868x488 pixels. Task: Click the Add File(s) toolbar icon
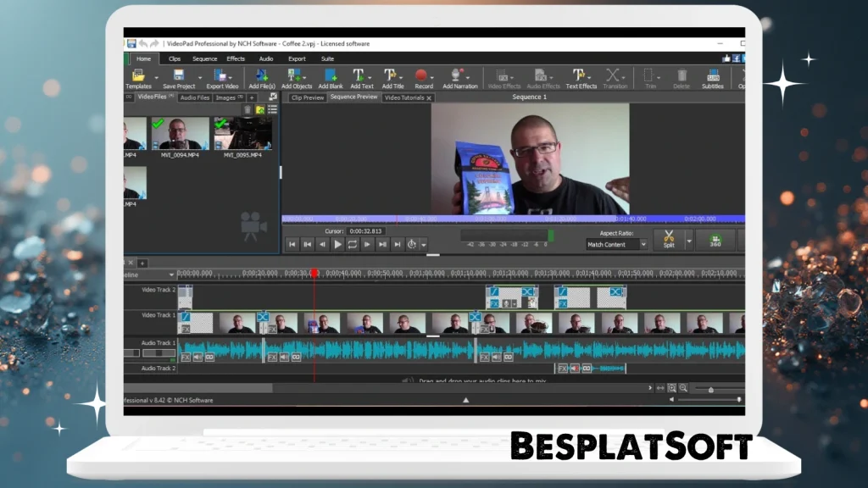pyautogui.click(x=260, y=78)
